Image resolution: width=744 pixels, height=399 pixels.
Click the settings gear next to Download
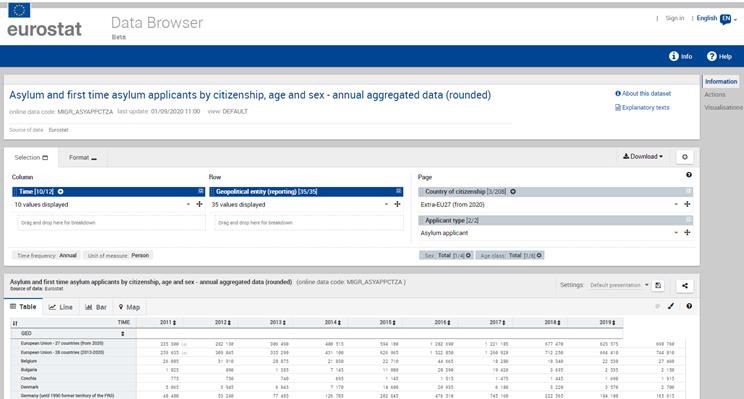pyautogui.click(x=684, y=157)
